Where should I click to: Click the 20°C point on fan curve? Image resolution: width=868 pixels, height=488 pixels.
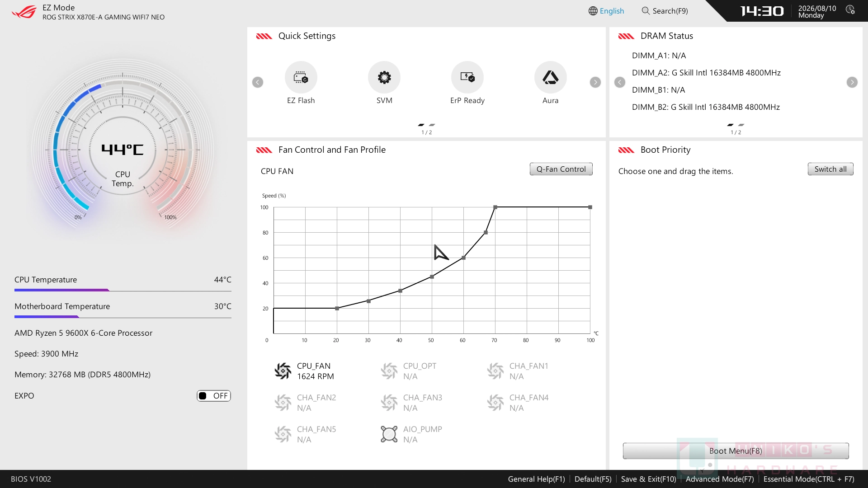point(337,308)
